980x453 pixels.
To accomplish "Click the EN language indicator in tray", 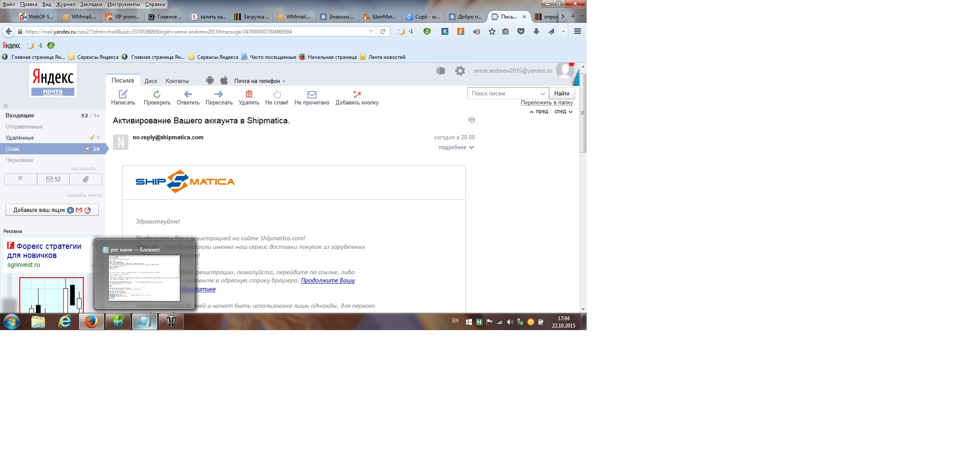I will pyautogui.click(x=455, y=321).
